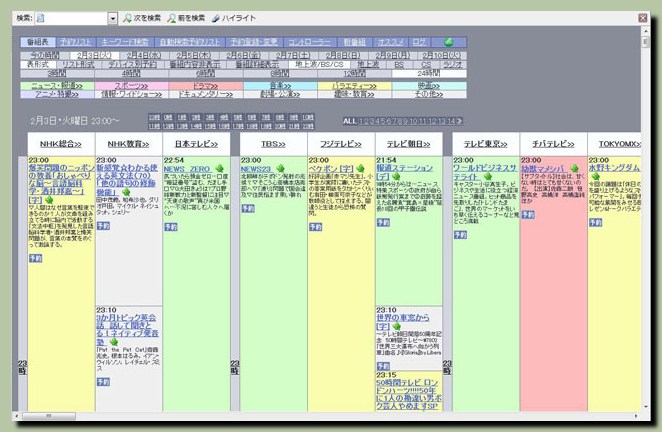Click the 前を検索 find-previous icon

click(x=171, y=18)
